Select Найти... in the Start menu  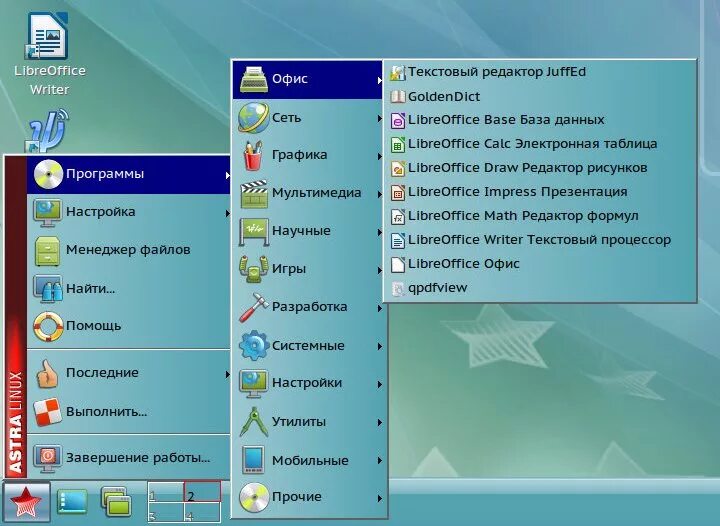(x=129, y=288)
